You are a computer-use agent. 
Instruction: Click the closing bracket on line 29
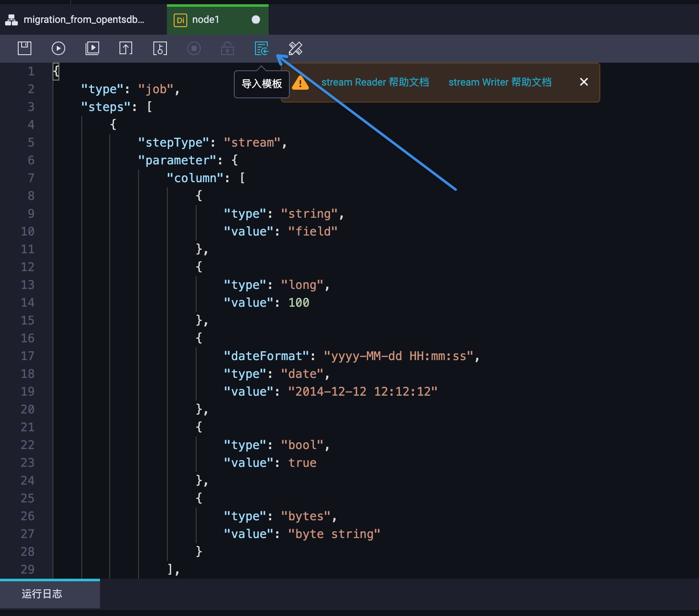[170, 569]
